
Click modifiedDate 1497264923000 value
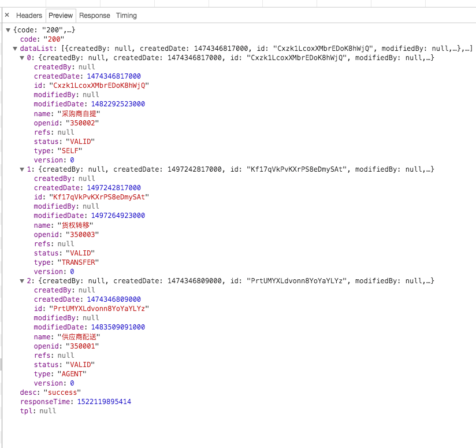click(118, 216)
